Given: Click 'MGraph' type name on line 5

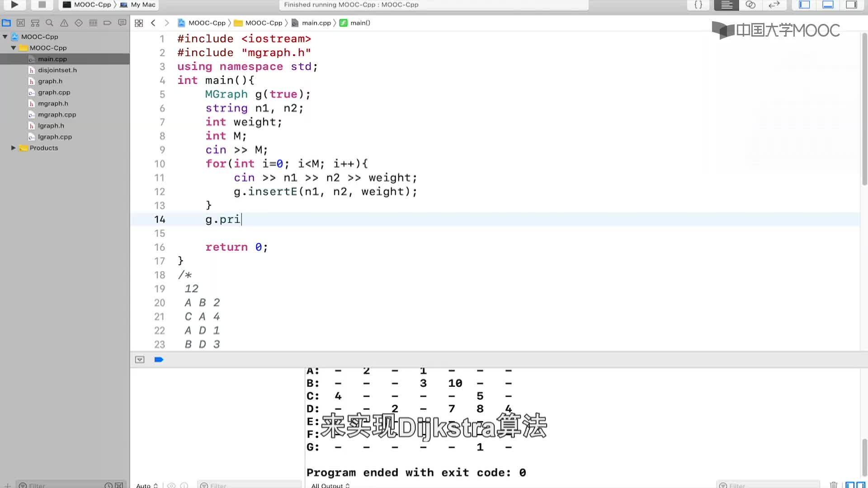Looking at the screenshot, I should (226, 94).
